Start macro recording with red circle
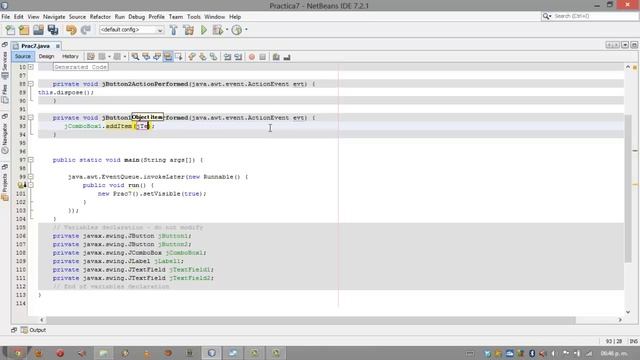 click(252, 57)
